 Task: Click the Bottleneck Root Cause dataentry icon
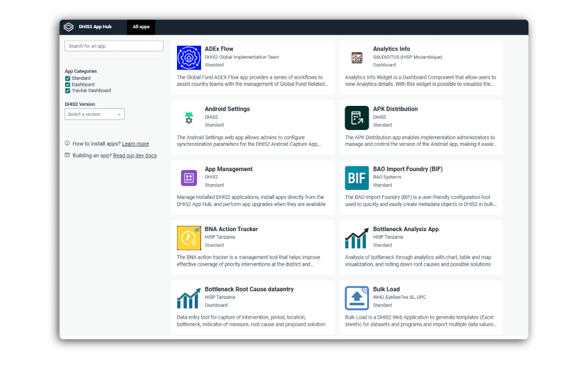click(189, 298)
